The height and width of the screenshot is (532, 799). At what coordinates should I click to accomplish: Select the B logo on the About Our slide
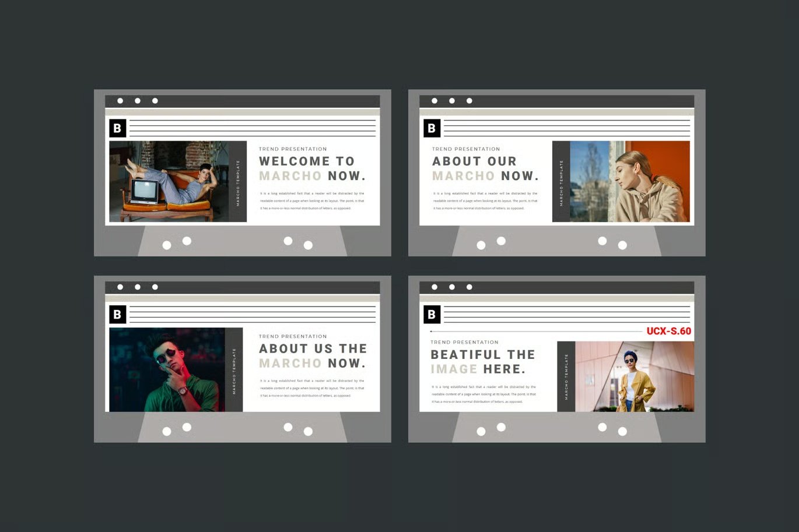(432, 128)
